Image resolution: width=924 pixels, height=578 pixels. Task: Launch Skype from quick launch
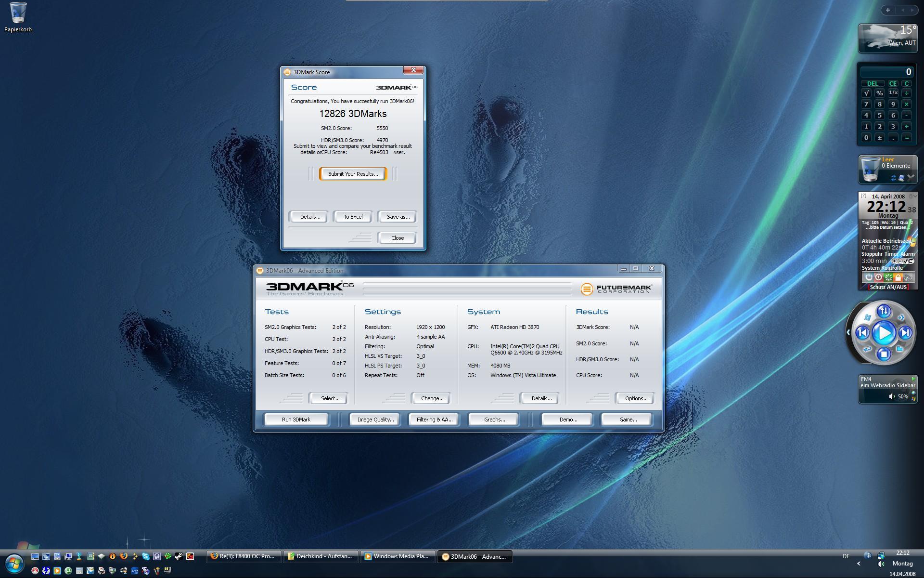click(146, 556)
